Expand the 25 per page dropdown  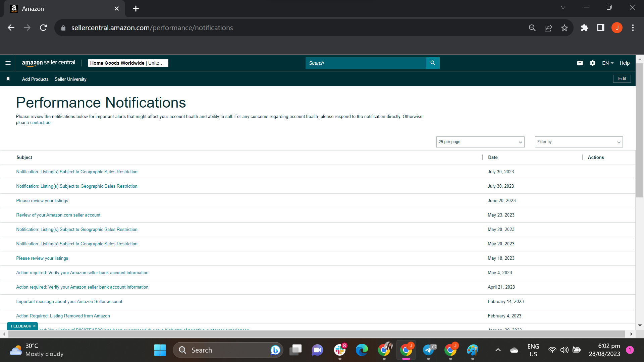pos(480,142)
